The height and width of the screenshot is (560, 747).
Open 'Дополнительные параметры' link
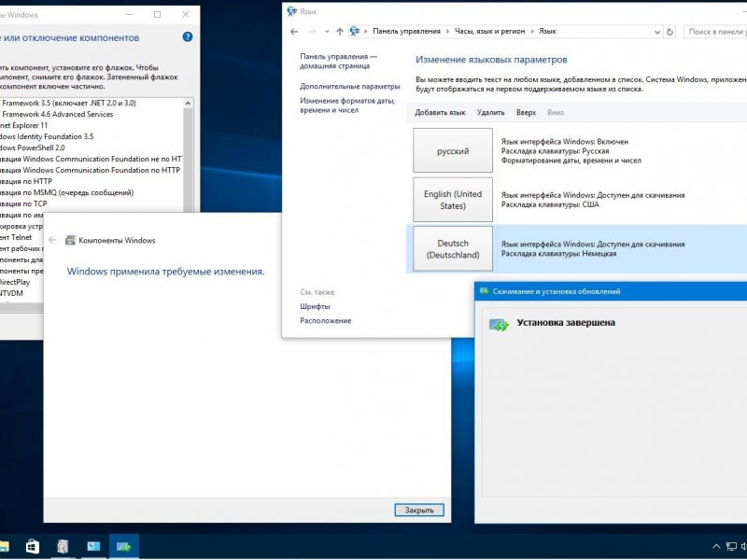pyautogui.click(x=349, y=86)
